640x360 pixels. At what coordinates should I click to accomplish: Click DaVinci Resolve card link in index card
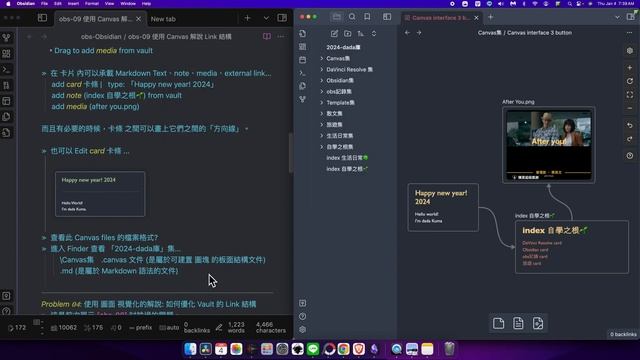pyautogui.click(x=542, y=243)
